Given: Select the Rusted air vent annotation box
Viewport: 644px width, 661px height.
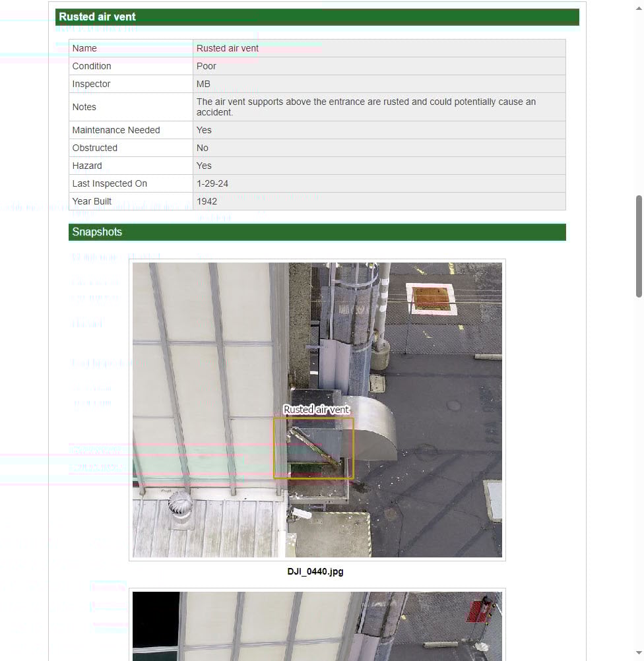Looking at the screenshot, I should tap(313, 447).
